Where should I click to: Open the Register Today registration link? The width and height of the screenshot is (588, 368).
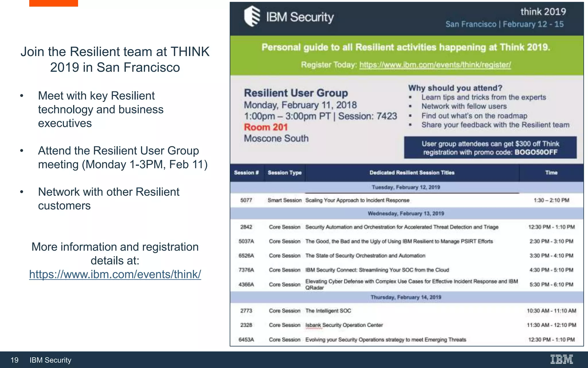(x=435, y=65)
